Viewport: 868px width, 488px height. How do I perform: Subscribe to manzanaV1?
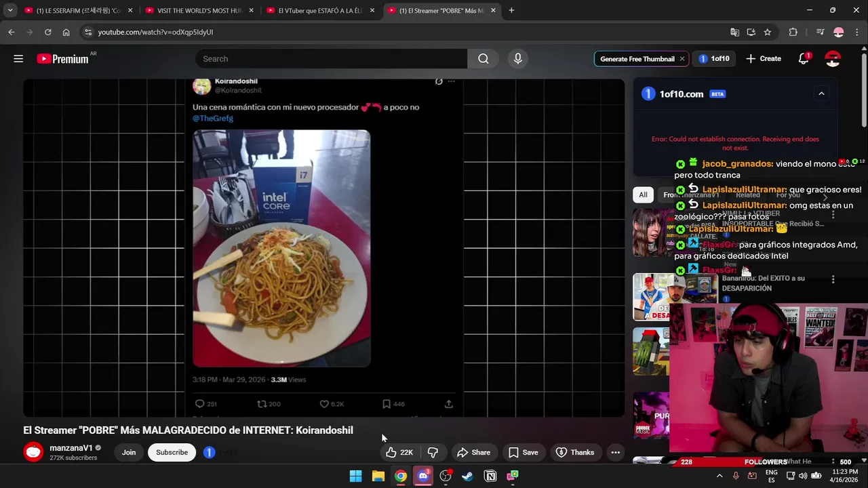point(172,452)
